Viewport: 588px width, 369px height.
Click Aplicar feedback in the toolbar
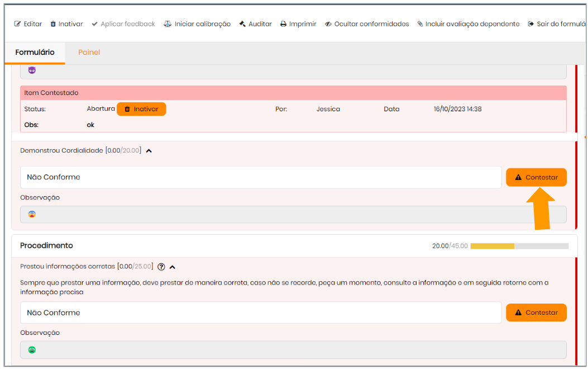click(x=123, y=24)
